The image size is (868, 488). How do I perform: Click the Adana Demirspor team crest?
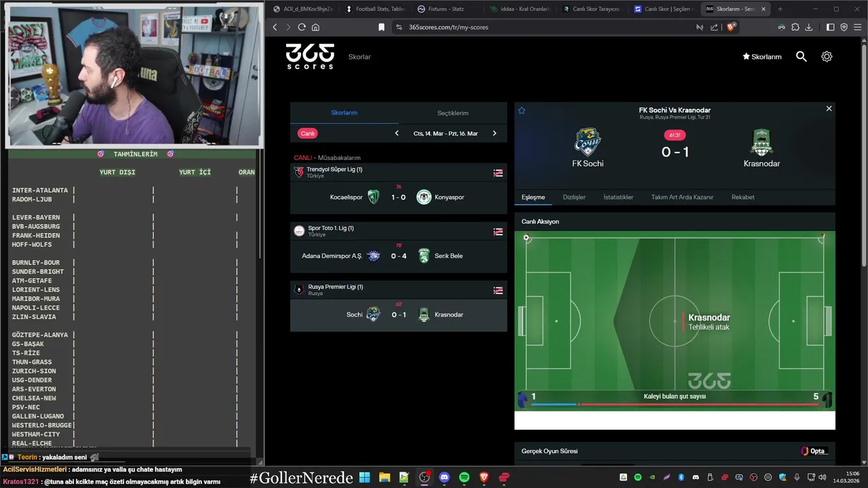[374, 256]
